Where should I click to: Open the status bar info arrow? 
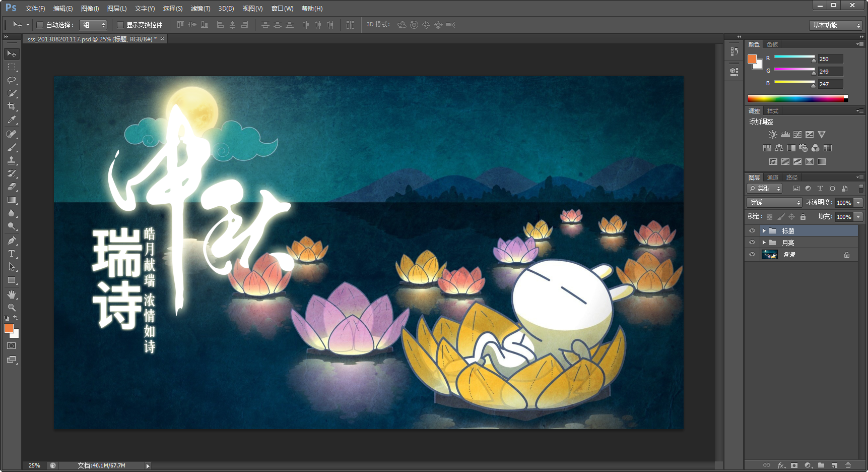(148, 466)
